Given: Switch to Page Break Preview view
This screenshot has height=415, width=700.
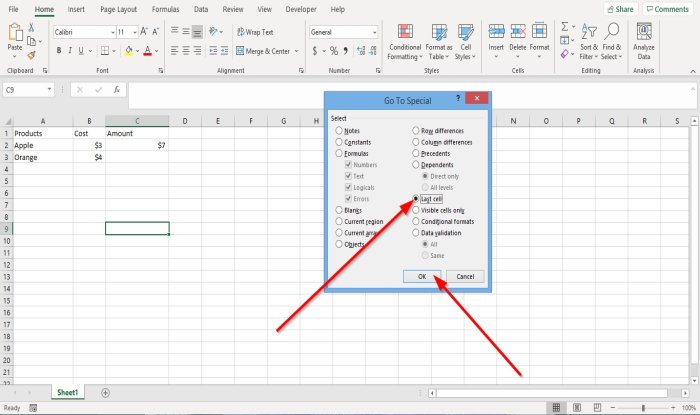Looking at the screenshot, I should click(598, 407).
